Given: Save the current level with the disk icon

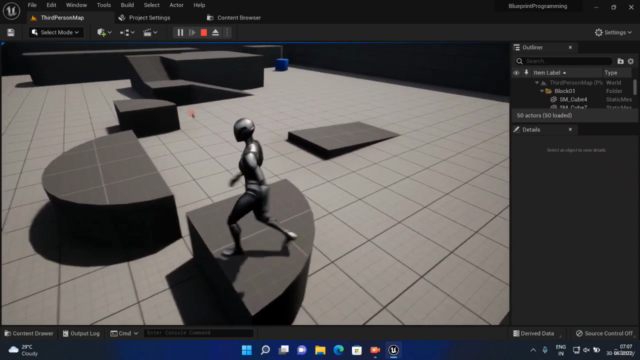Looking at the screenshot, I should (11, 33).
